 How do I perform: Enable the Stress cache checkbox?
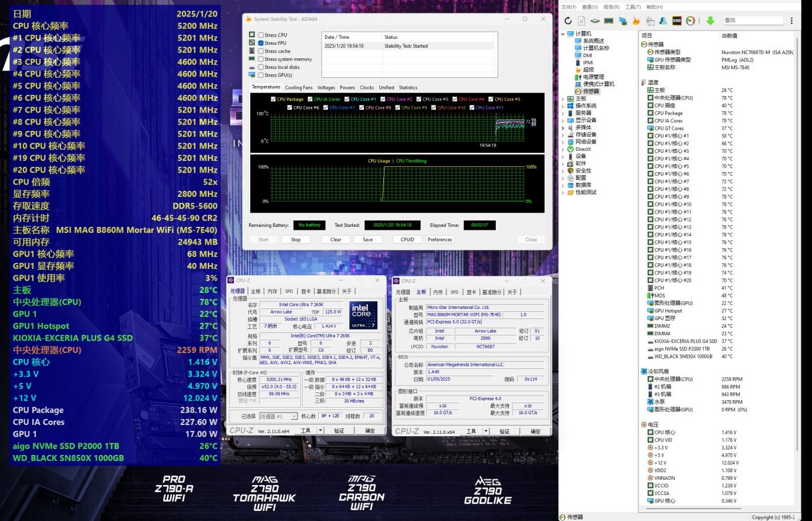(x=261, y=51)
